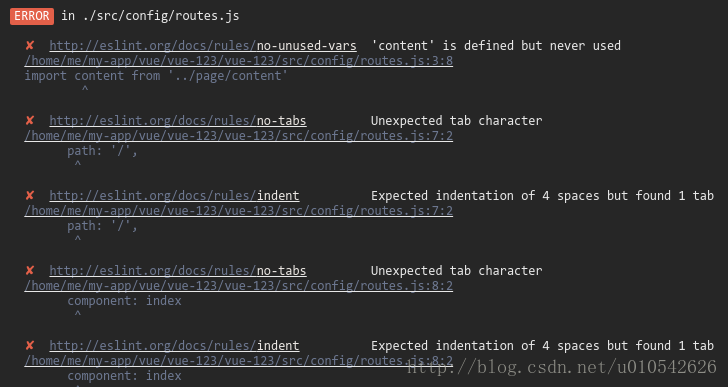Image resolution: width=728 pixels, height=387 pixels.
Task: Click the first 'Unexpected tab character' message
Action: pos(456,121)
